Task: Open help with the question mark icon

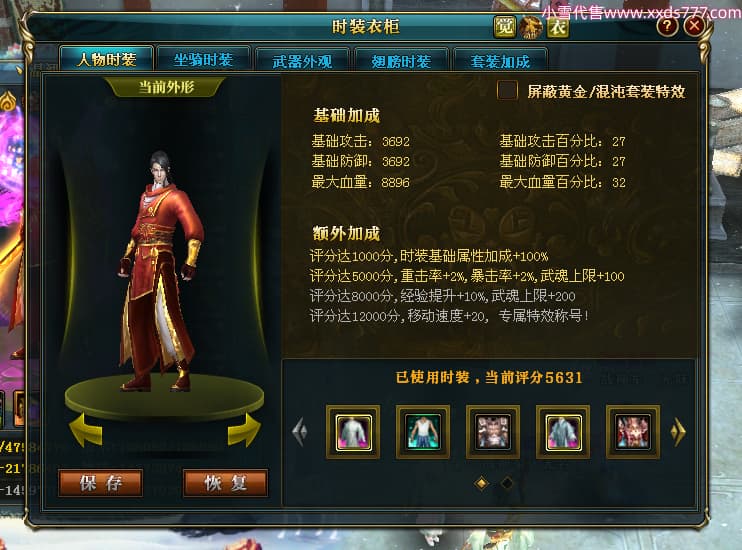Action: tap(668, 26)
